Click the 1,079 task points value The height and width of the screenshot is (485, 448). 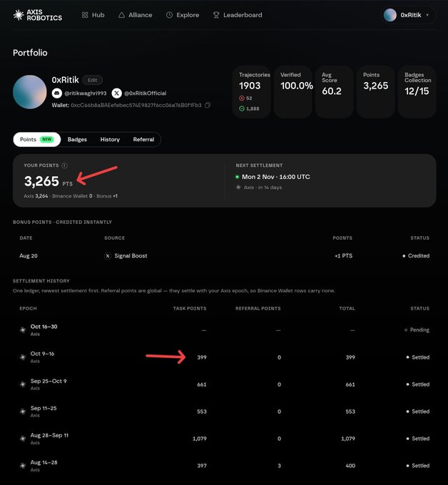[x=200, y=439]
